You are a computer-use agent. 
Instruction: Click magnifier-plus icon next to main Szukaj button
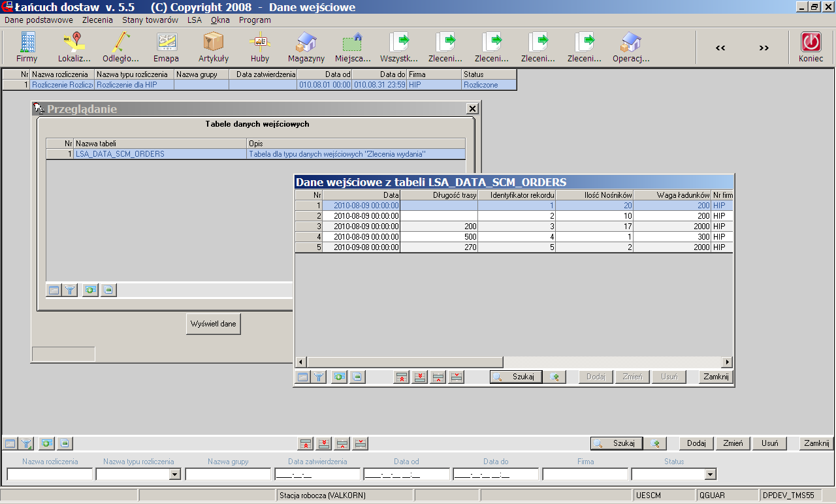pos(655,443)
